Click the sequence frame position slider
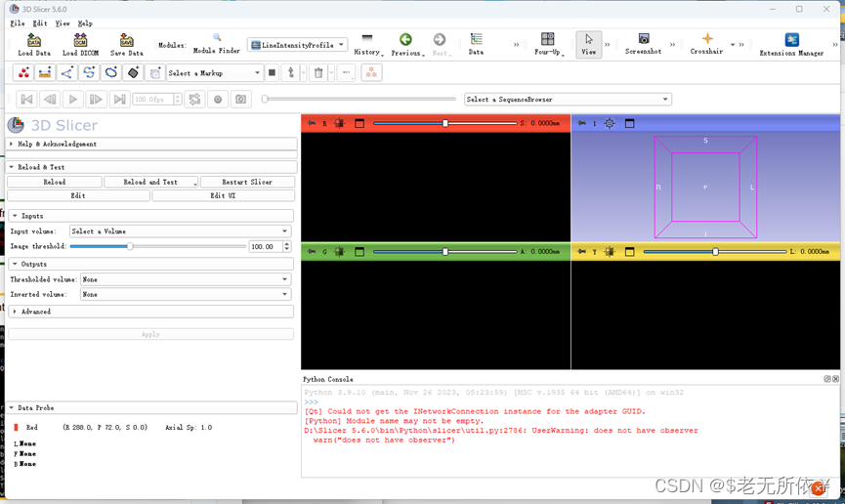This screenshot has height=504, width=845. coord(359,100)
